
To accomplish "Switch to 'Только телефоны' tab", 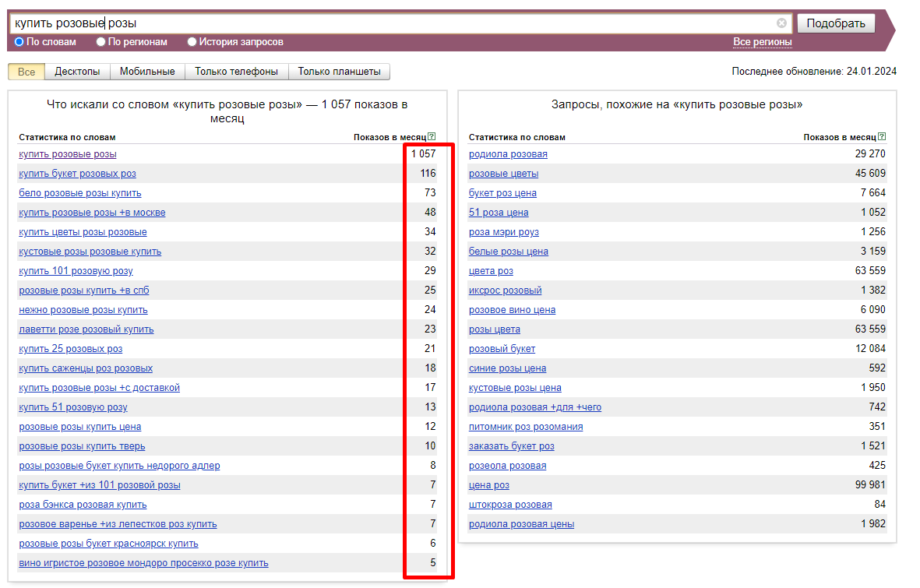I will pos(237,72).
